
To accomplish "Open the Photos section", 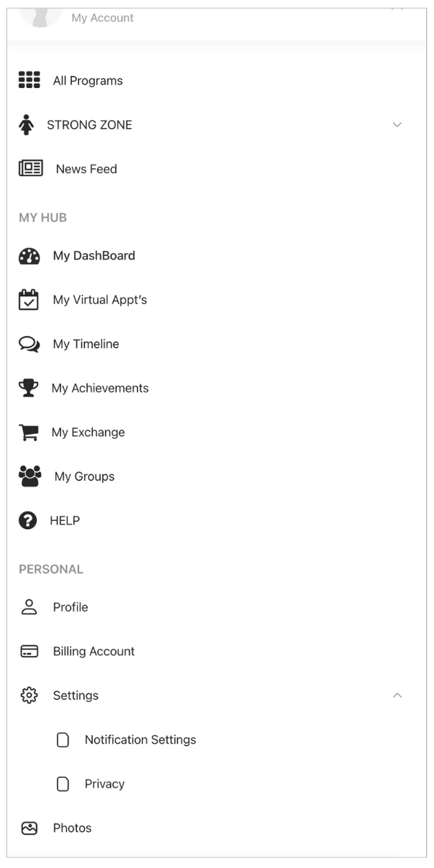I will pos(72,828).
